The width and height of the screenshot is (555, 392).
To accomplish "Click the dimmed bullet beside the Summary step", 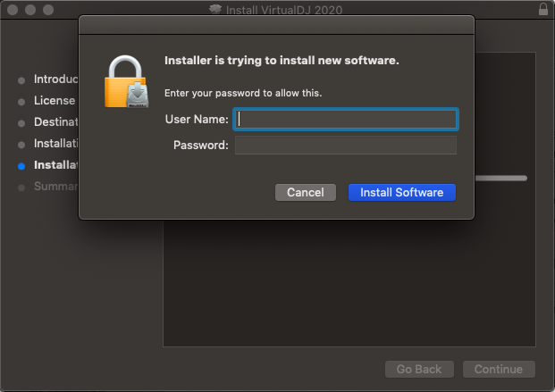I will [x=21, y=187].
